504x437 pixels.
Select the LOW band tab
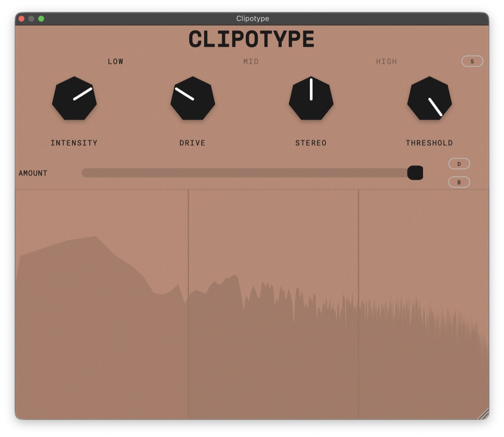(115, 61)
